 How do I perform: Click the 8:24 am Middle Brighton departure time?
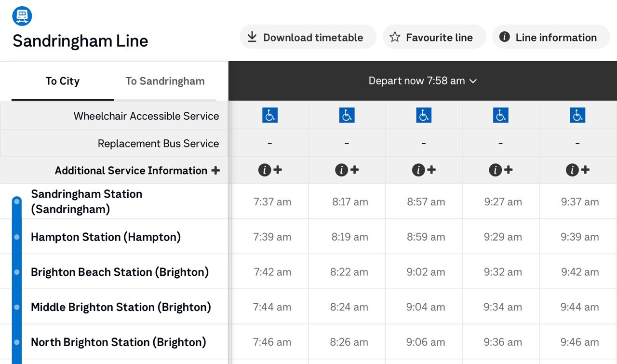[x=349, y=307]
